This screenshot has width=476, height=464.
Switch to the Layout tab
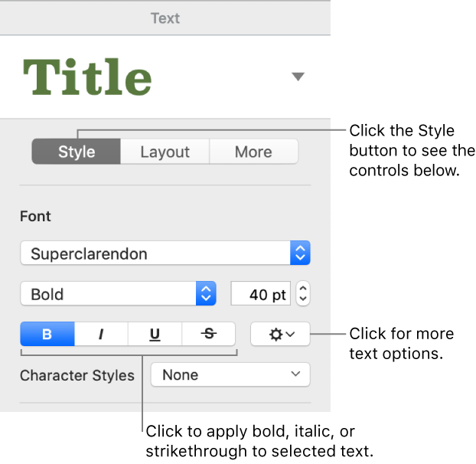point(165,152)
